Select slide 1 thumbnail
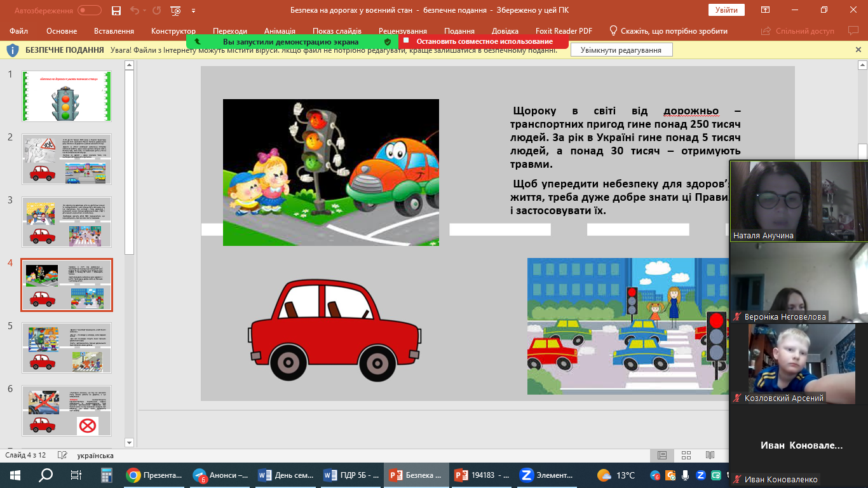The height and width of the screenshot is (488, 868). [67, 96]
